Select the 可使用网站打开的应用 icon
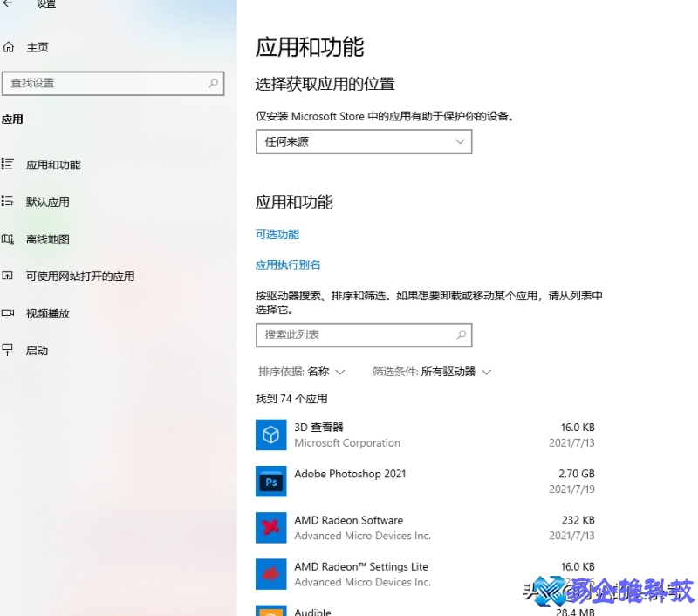Screen dimensions: 698x616 (8, 276)
